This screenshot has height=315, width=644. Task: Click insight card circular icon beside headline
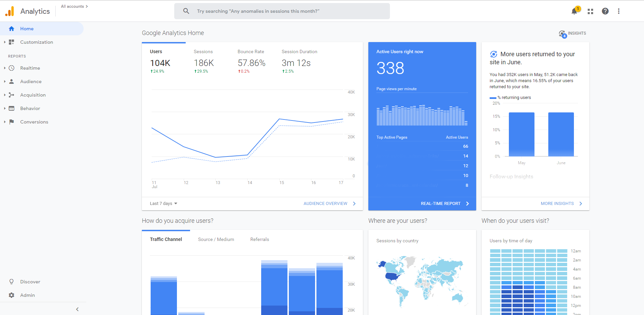(494, 54)
